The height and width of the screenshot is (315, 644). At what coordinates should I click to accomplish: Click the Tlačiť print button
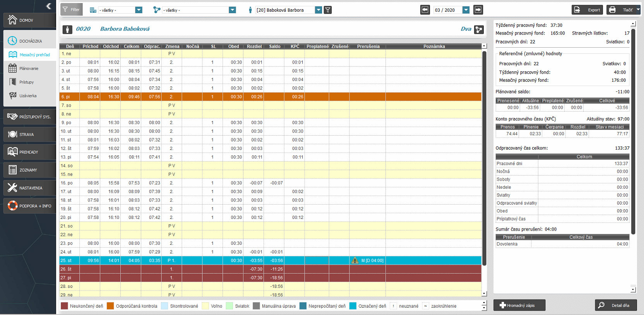point(621,10)
